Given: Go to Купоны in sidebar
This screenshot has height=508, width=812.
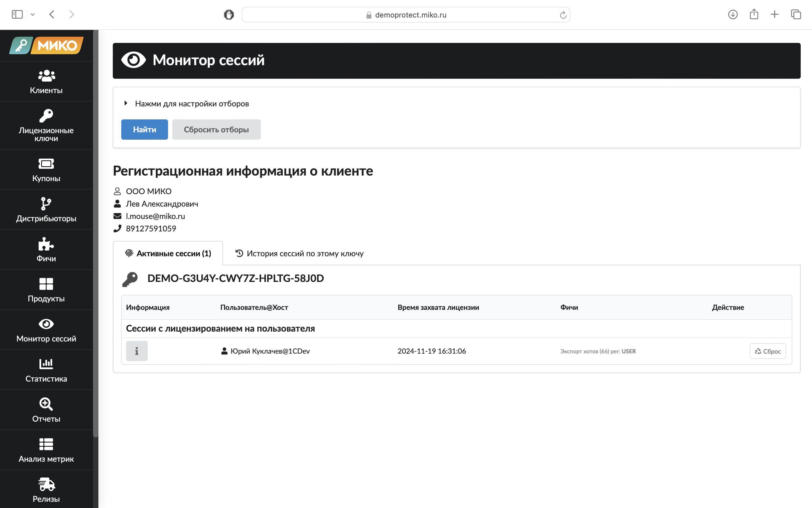Looking at the screenshot, I should tap(46, 170).
